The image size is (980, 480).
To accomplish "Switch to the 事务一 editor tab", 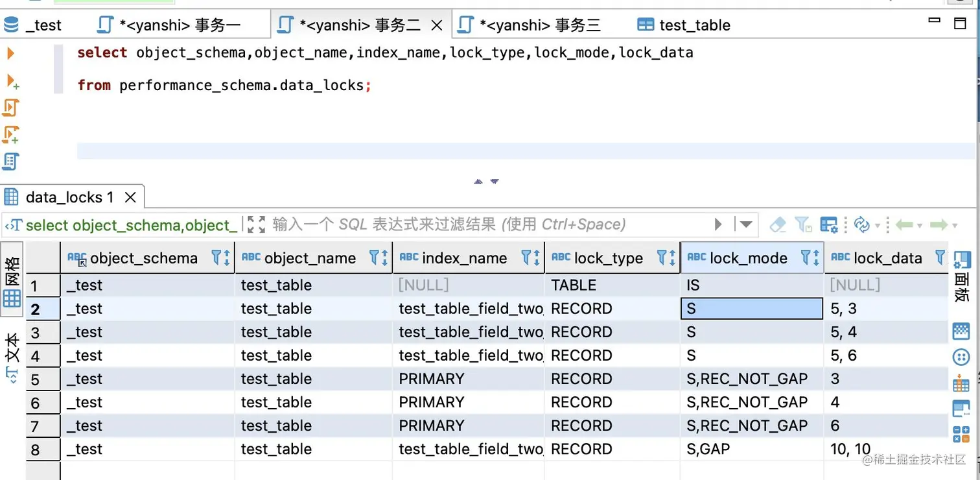I will coord(169,25).
